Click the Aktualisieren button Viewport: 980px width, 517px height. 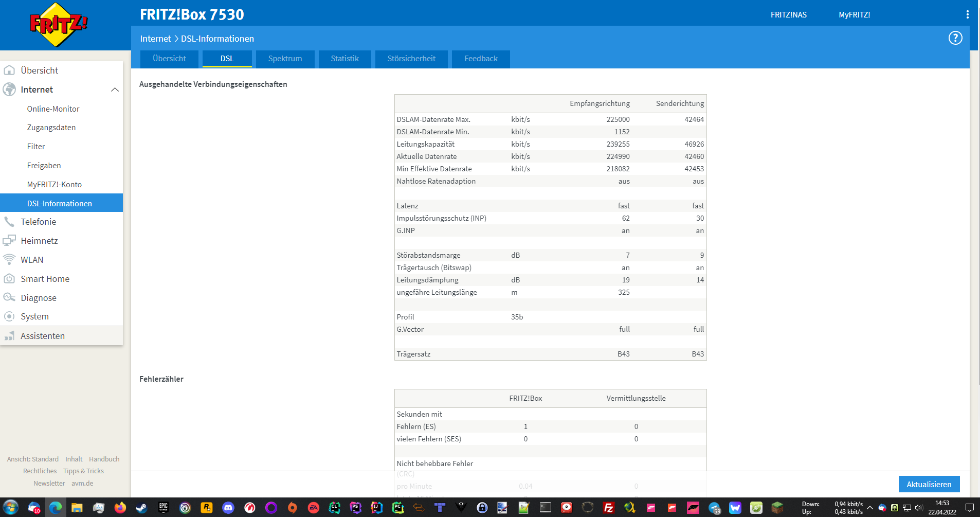pos(929,484)
